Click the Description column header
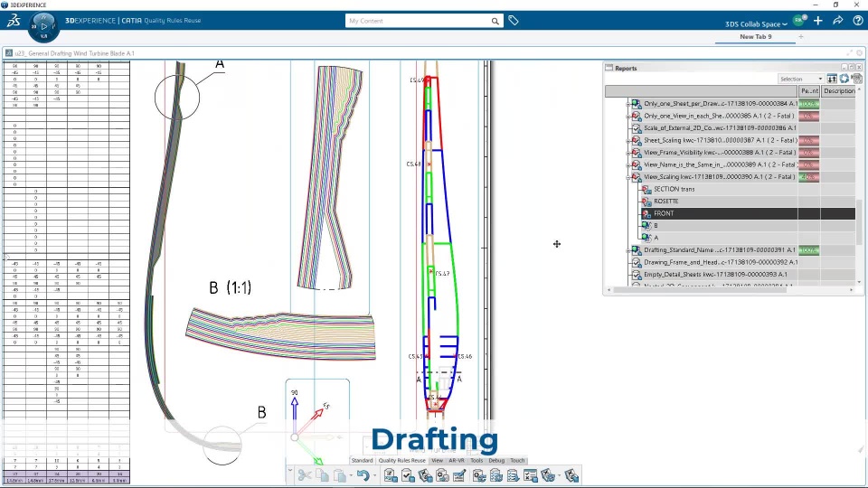 click(839, 90)
